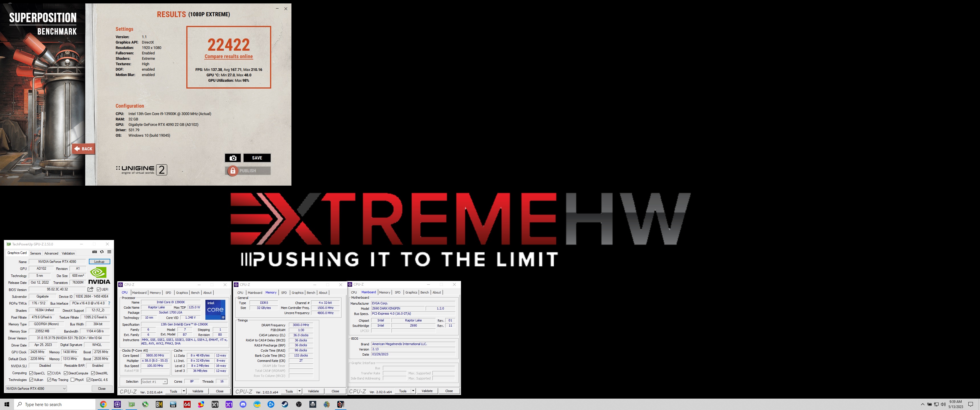Open Validation tab in GPU-Z
980x410 pixels.
(68, 253)
